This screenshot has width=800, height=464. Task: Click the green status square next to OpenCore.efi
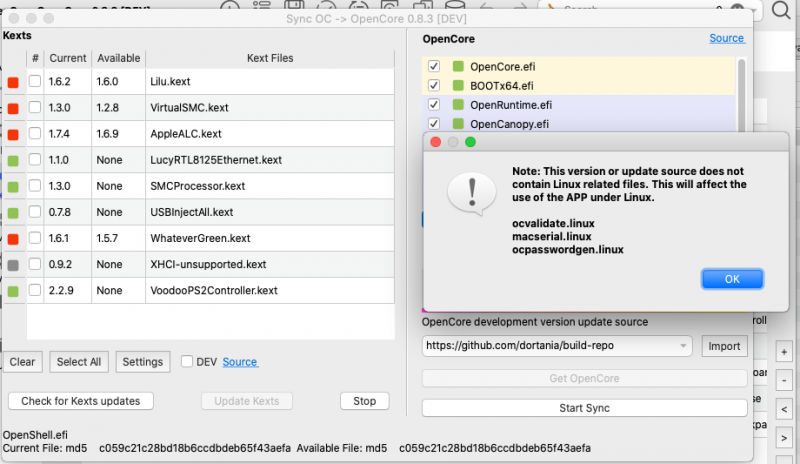tap(458, 67)
